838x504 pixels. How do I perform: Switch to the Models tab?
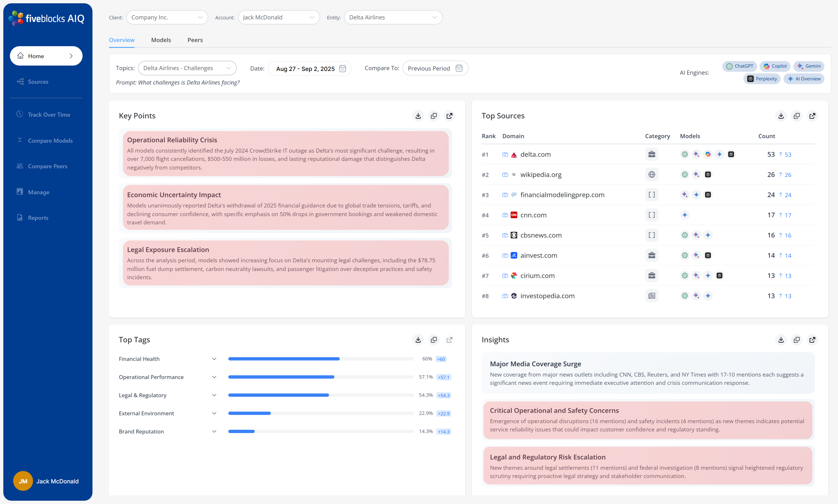(161, 40)
